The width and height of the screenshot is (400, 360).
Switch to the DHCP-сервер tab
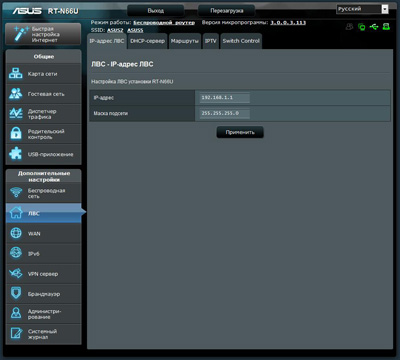pyautogui.click(x=147, y=41)
